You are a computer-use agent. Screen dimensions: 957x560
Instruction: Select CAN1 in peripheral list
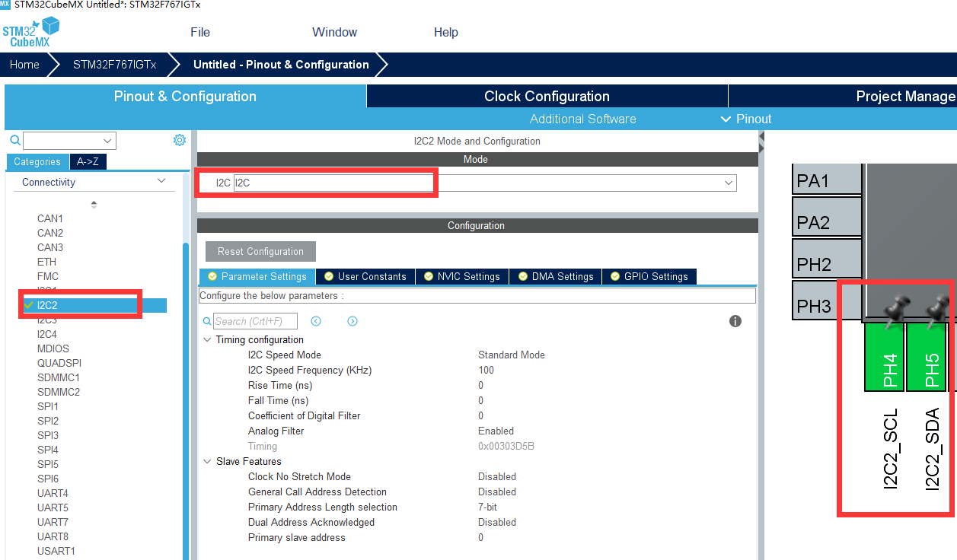click(50, 218)
